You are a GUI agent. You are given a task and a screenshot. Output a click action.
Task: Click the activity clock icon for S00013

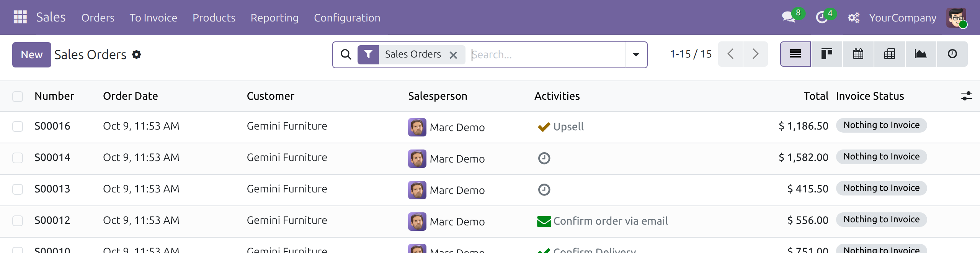click(x=544, y=189)
